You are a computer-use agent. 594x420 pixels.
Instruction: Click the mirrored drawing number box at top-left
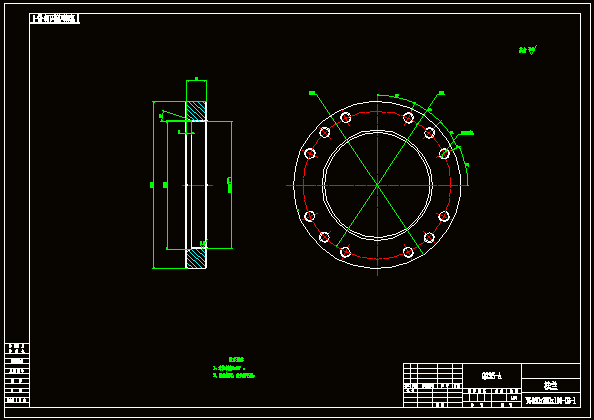click(55, 19)
